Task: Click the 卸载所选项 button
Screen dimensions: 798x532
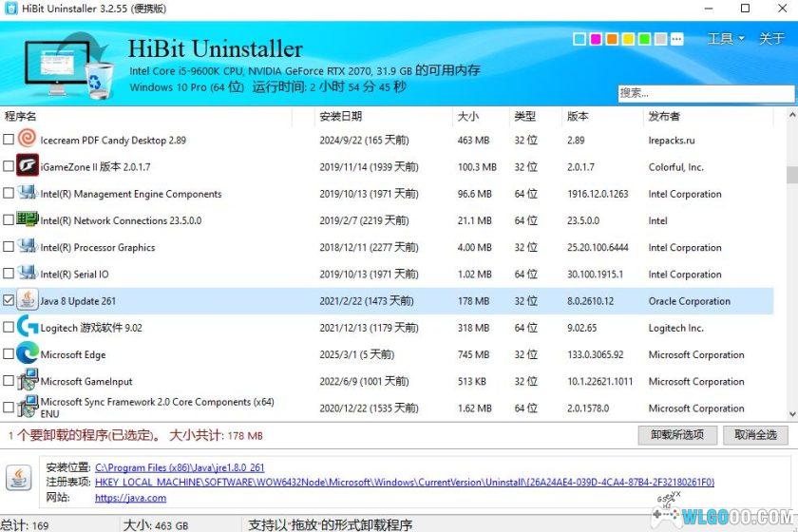Action: 677,435
